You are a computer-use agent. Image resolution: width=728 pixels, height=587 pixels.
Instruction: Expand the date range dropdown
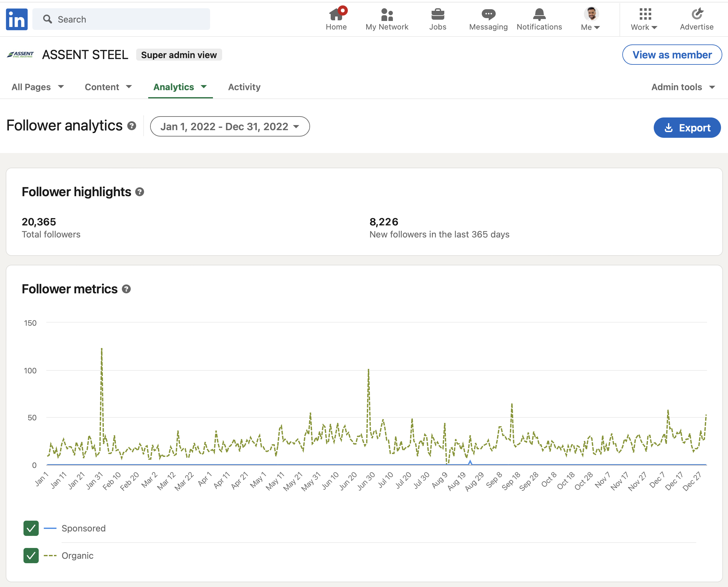(230, 126)
